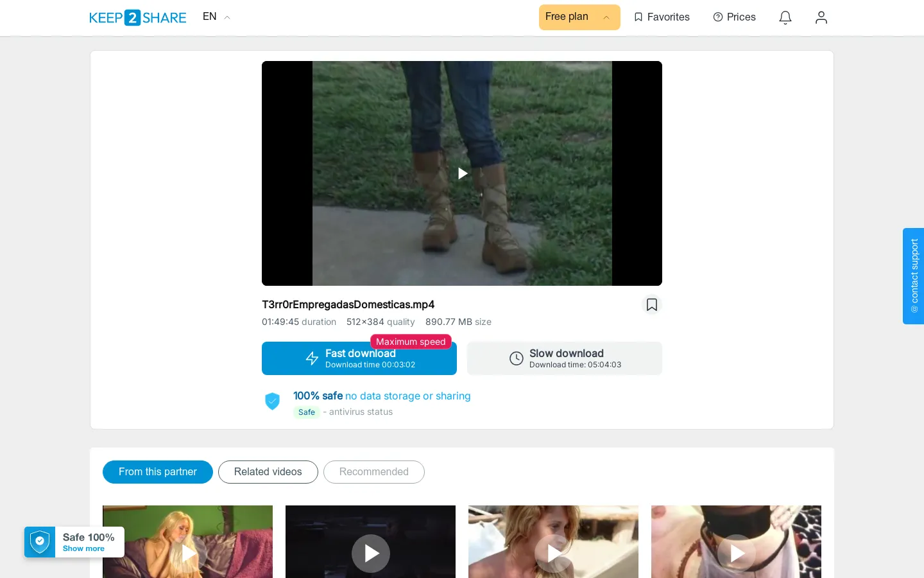Start Fast download

tap(359, 358)
